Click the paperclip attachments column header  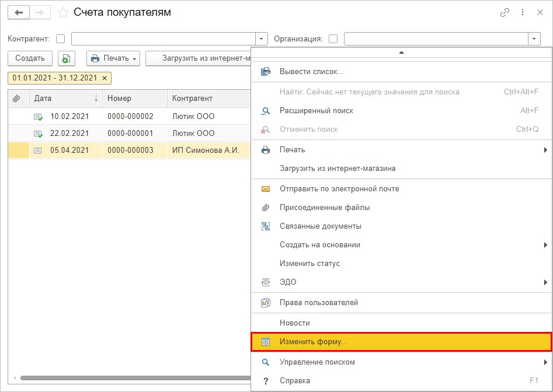pyautogui.click(x=17, y=99)
